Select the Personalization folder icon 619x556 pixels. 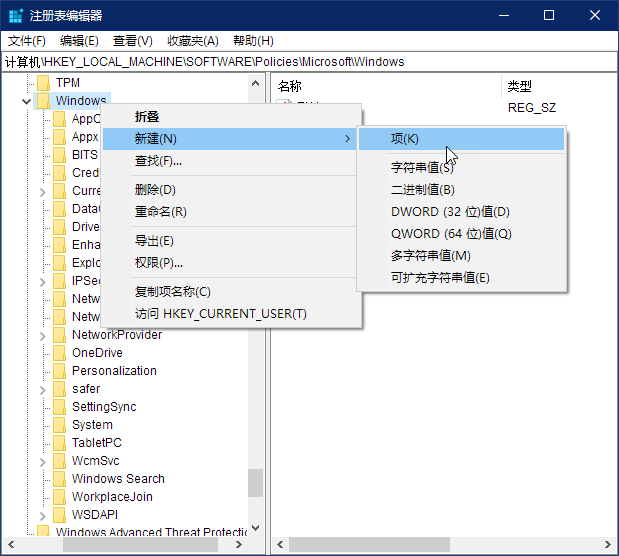click(x=60, y=371)
